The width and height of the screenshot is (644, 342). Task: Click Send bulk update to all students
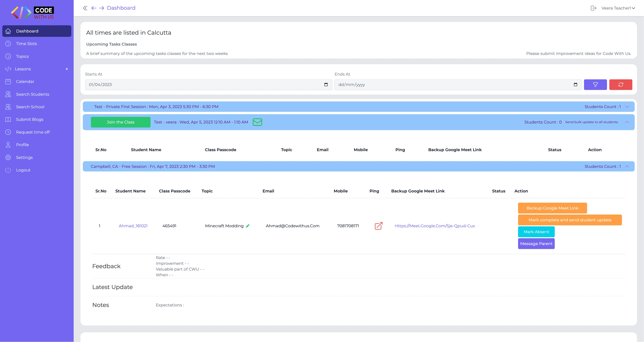click(592, 122)
